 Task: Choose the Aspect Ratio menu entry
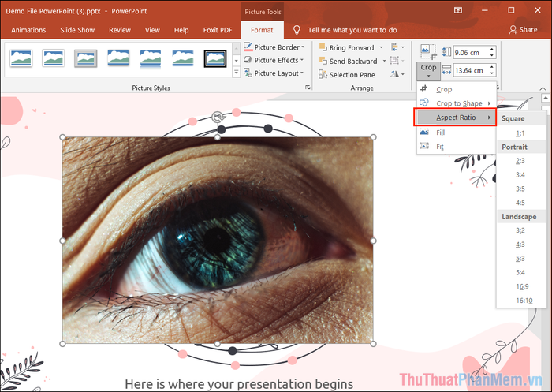[457, 118]
